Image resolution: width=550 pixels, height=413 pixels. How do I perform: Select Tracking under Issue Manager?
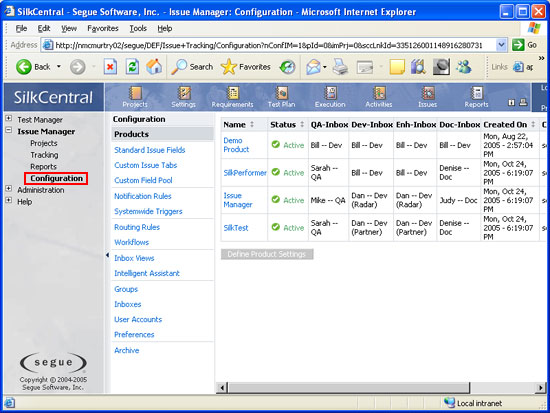44,155
